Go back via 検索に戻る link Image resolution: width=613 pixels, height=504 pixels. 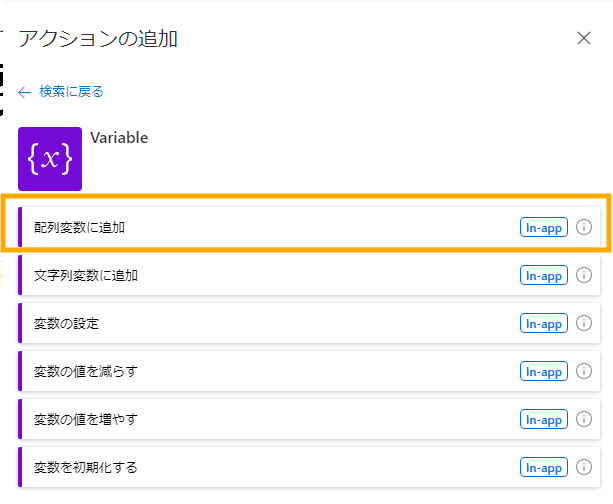[x=71, y=91]
